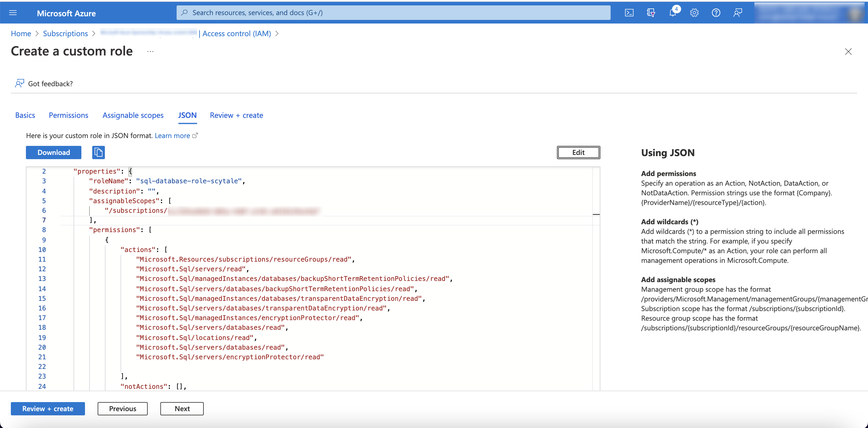Go back with the Previous button
The image size is (868, 428).
(123, 408)
